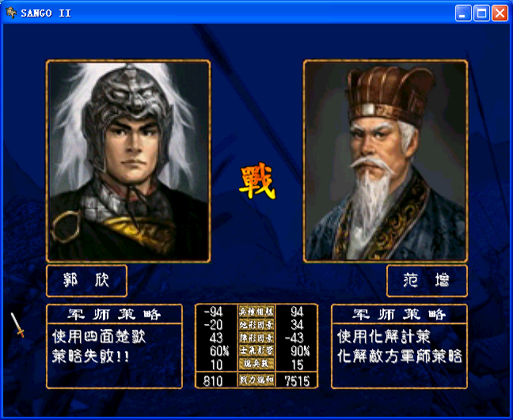513x420 pixels.
Task: Click the 使用四面楚歌 strategy text
Action: coord(99,337)
